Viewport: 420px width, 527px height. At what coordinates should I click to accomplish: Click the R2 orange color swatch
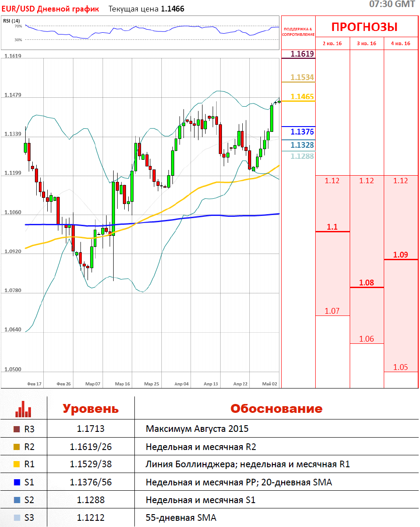tap(17, 446)
